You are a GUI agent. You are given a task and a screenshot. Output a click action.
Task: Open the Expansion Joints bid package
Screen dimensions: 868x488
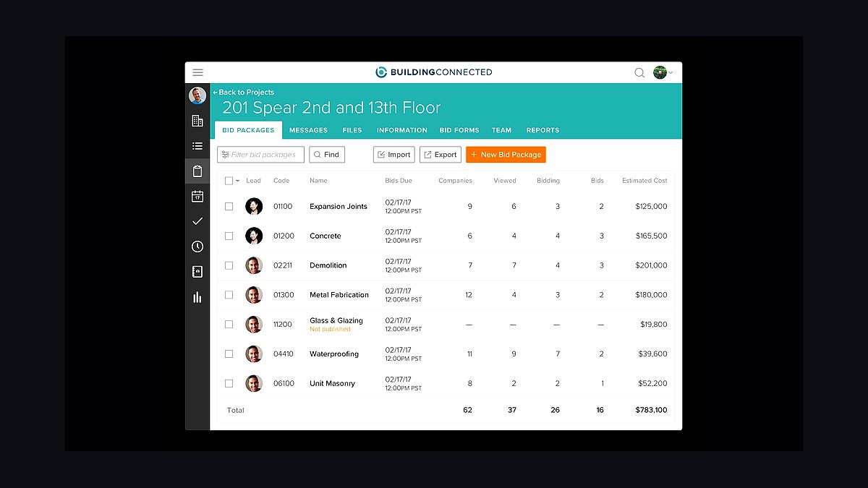[x=339, y=206]
